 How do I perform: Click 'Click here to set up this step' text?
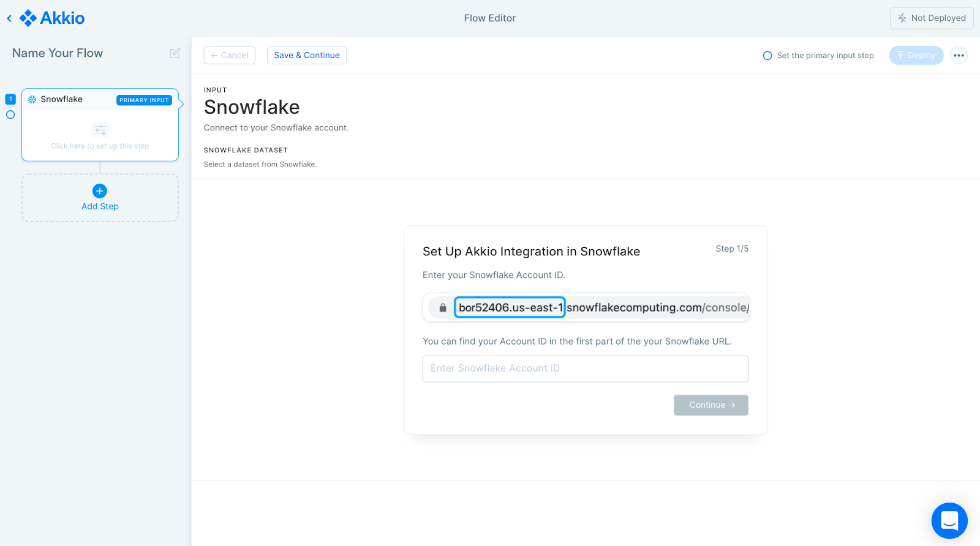point(100,146)
